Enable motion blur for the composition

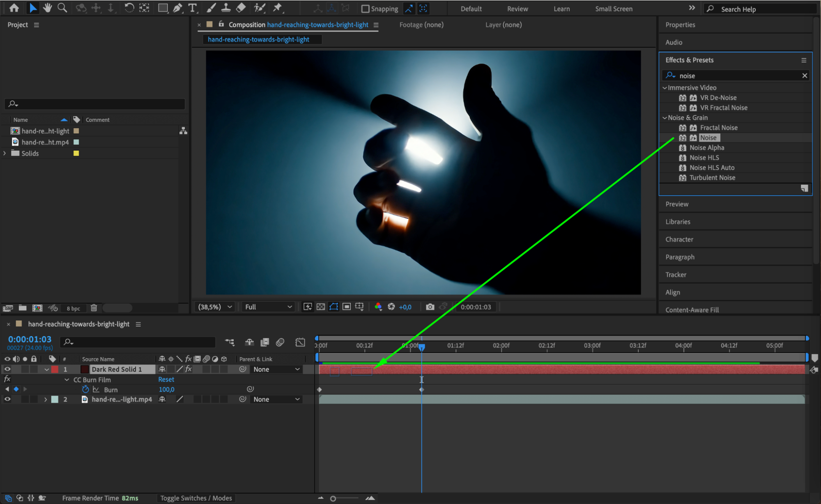pyautogui.click(x=280, y=342)
